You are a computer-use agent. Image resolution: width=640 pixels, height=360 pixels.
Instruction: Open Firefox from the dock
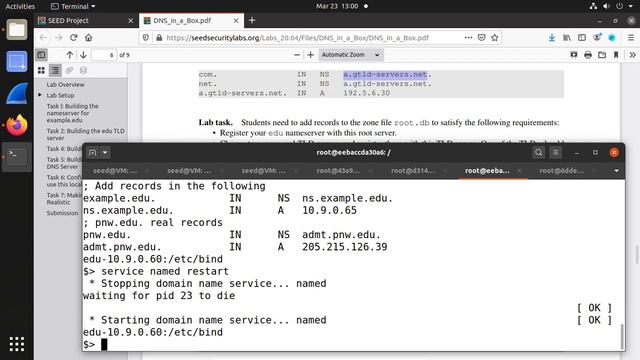[17, 125]
